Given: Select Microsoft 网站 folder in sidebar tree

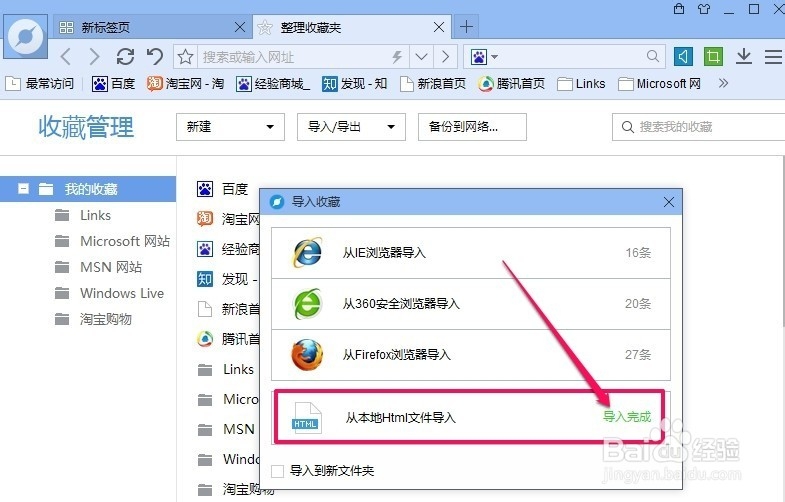Looking at the screenshot, I should [x=113, y=241].
